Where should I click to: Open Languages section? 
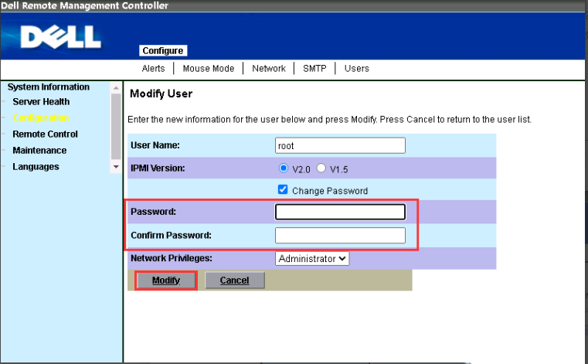pos(36,167)
